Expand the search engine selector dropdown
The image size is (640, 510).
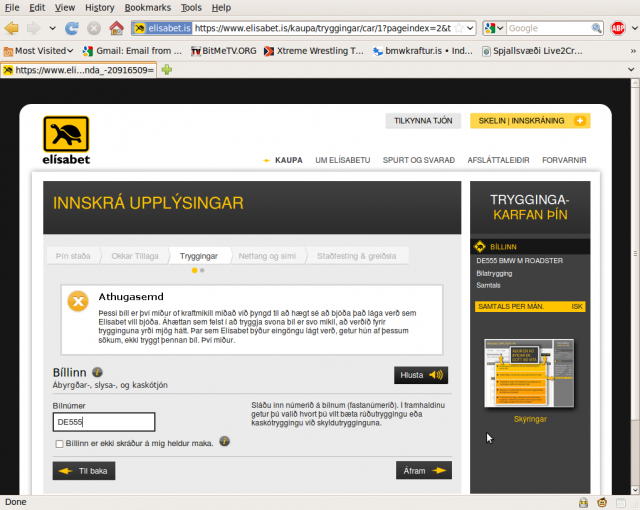495,28
